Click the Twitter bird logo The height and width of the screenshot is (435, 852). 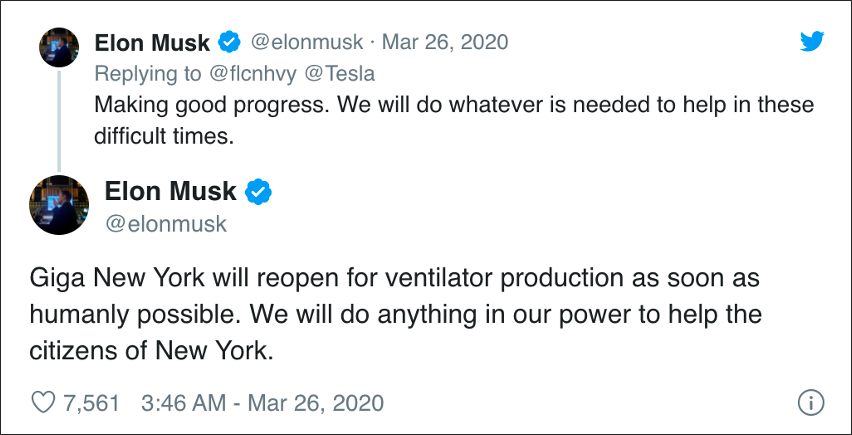click(811, 41)
